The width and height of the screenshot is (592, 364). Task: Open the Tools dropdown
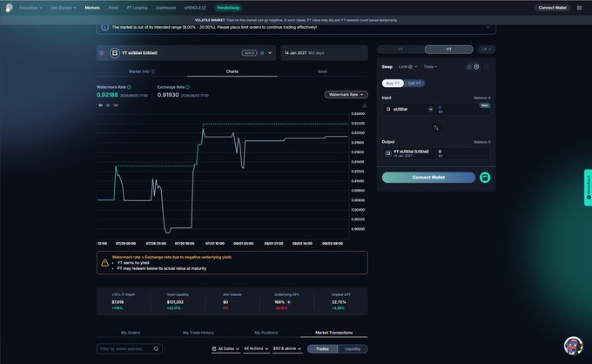pyautogui.click(x=430, y=67)
